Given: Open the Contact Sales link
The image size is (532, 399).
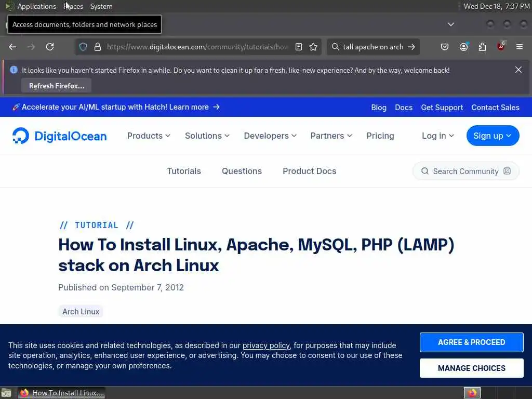Looking at the screenshot, I should pyautogui.click(x=495, y=108).
